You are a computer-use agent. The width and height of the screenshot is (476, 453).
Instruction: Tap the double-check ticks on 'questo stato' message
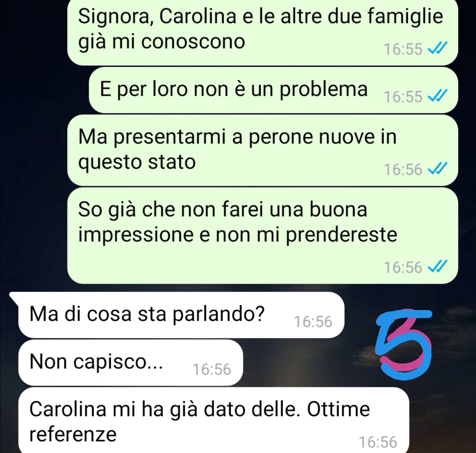pyautogui.click(x=437, y=168)
